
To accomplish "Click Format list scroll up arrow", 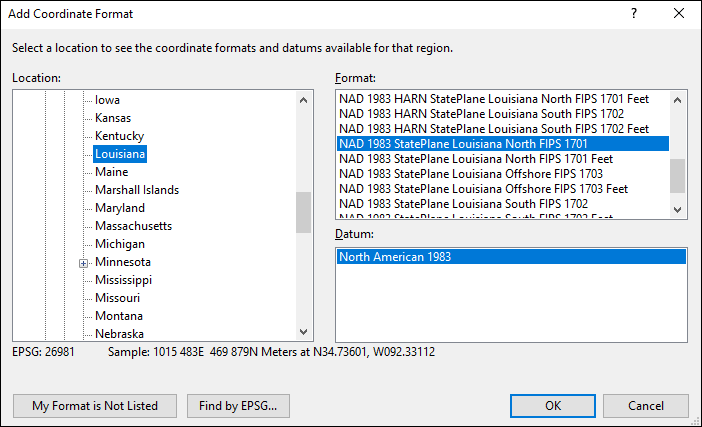I will pyautogui.click(x=677, y=100).
